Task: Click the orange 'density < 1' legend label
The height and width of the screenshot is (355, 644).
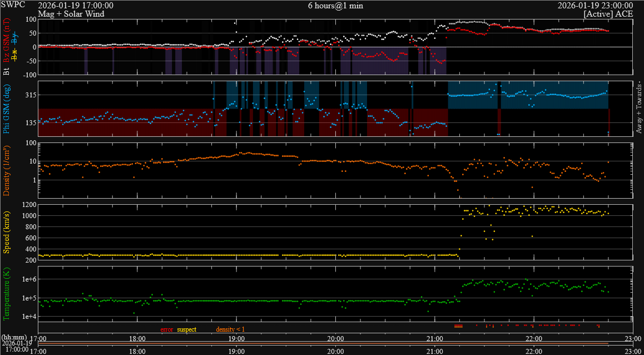Action: (x=230, y=329)
